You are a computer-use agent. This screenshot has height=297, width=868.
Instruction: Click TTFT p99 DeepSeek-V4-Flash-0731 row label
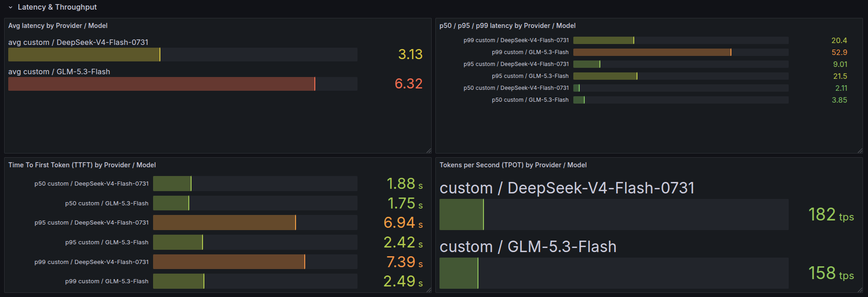pos(92,262)
